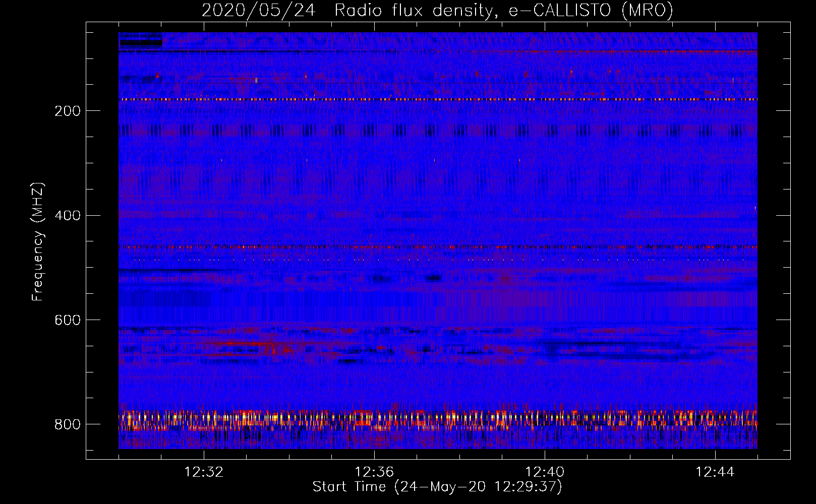Screen dimensions: 816x504
Task: Click the plot title '2020/05/24 Radio flux density'
Action: click(437, 10)
